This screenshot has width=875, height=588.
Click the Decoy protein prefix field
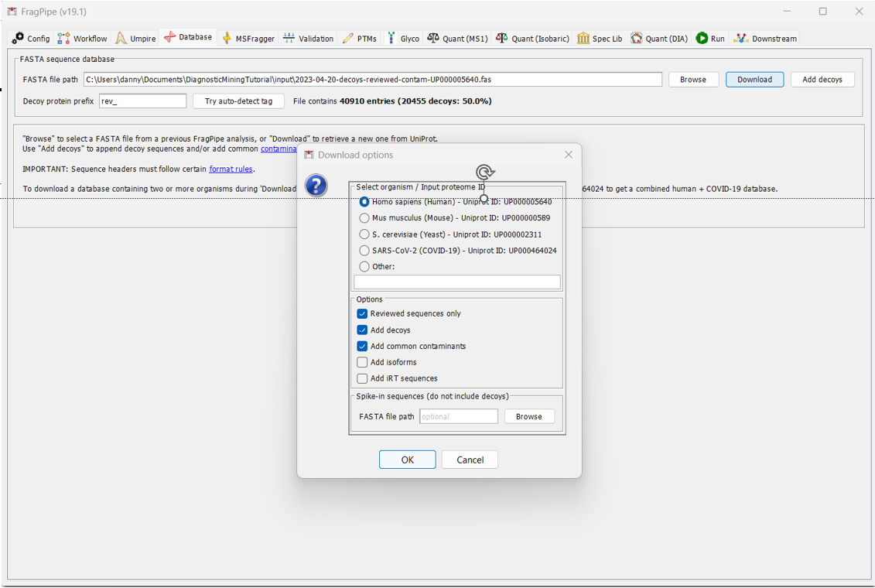(143, 101)
